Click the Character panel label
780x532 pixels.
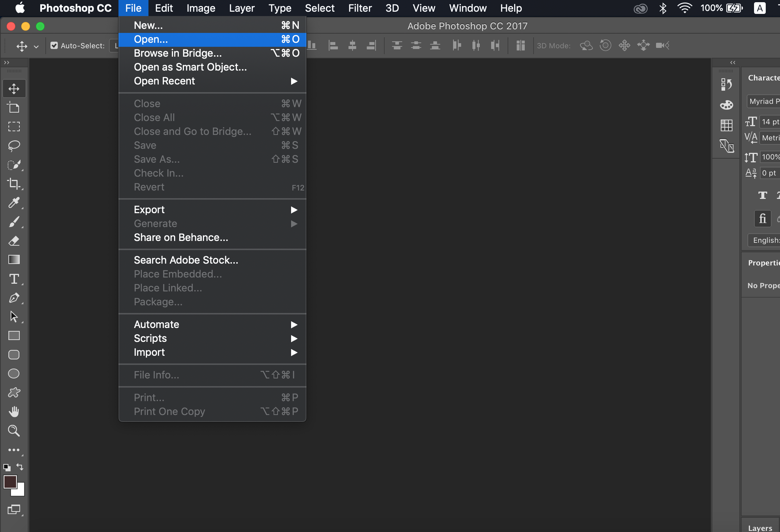(x=764, y=78)
